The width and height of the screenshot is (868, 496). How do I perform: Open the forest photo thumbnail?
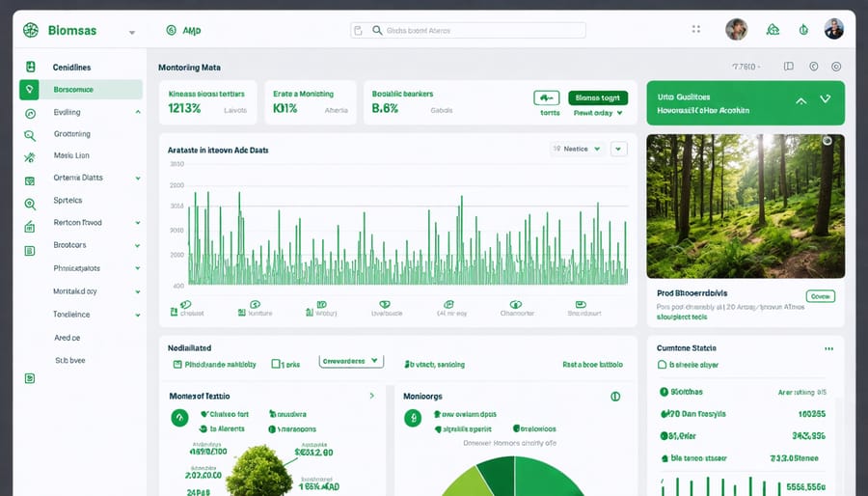(746, 206)
